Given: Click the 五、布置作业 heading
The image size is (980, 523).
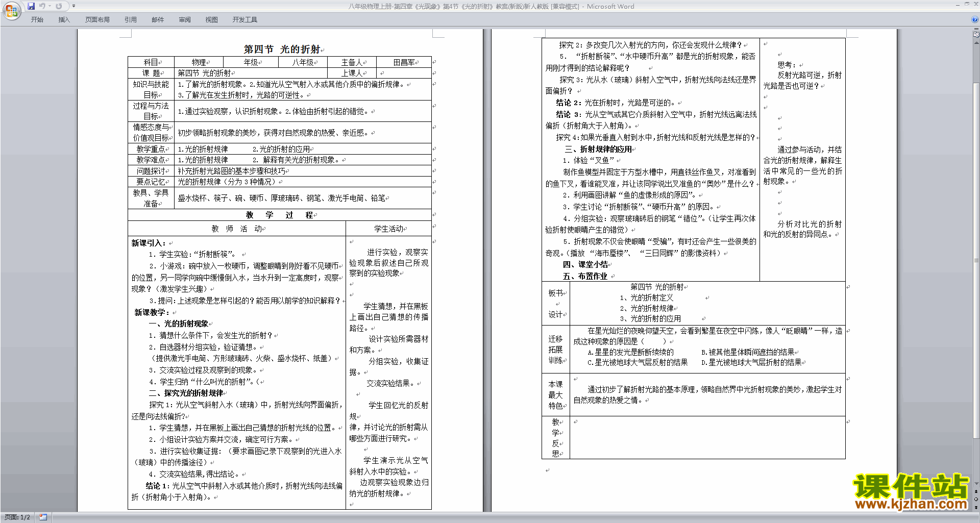Looking at the screenshot, I should (x=585, y=276).
